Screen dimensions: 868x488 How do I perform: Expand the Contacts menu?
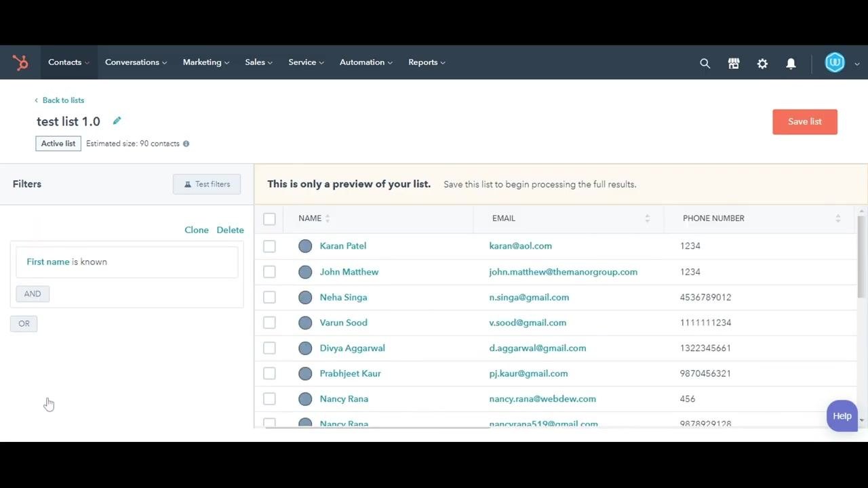(x=68, y=62)
